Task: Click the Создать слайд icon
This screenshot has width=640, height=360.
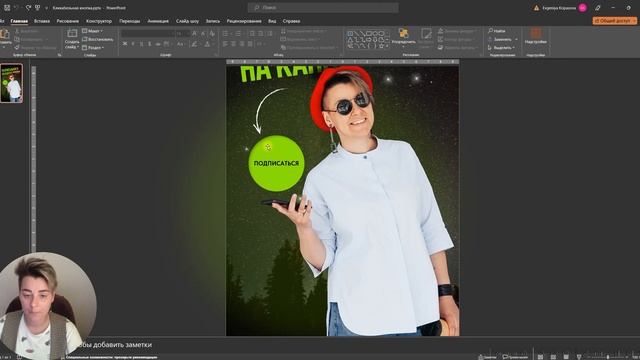Action: click(x=72, y=34)
